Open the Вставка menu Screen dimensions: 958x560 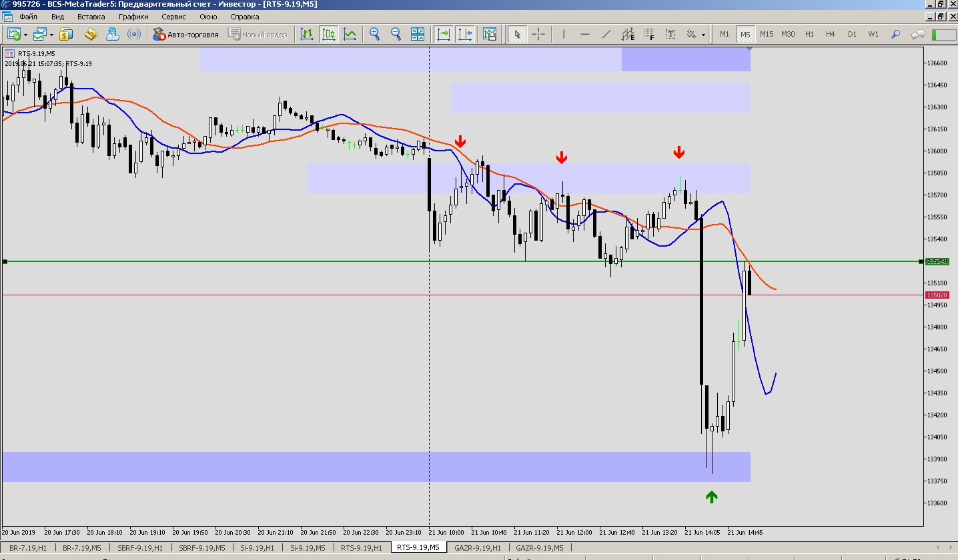[x=91, y=17]
